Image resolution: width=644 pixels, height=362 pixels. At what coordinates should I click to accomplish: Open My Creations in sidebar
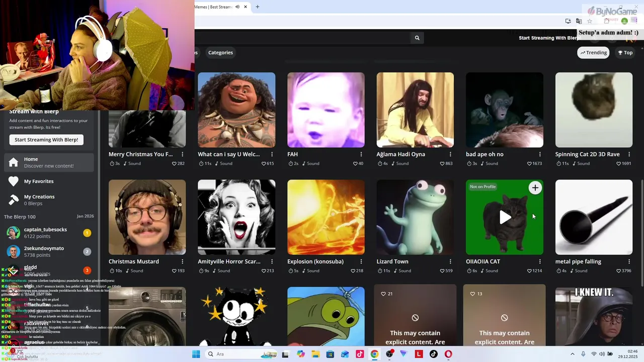(49, 200)
